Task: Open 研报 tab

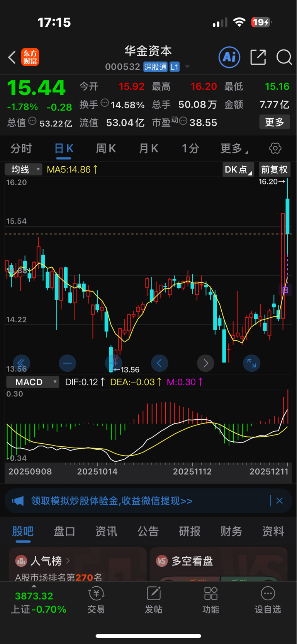Action: [x=190, y=531]
